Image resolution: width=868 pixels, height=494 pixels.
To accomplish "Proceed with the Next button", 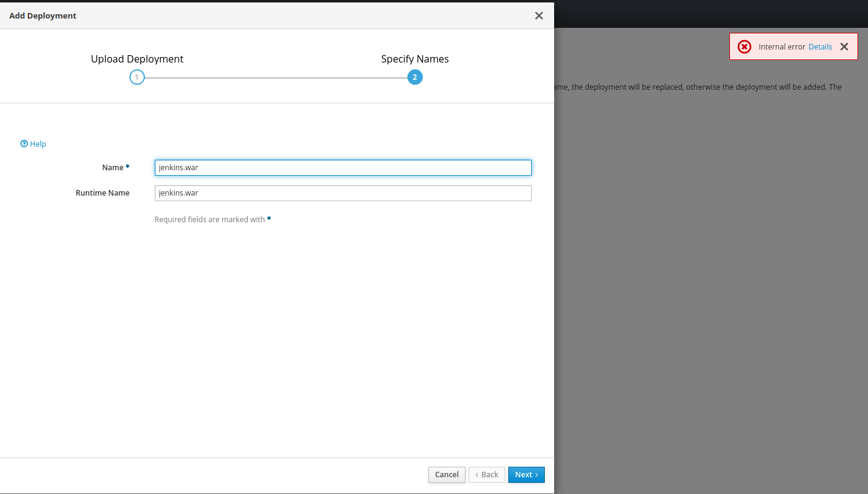I will (x=526, y=475).
